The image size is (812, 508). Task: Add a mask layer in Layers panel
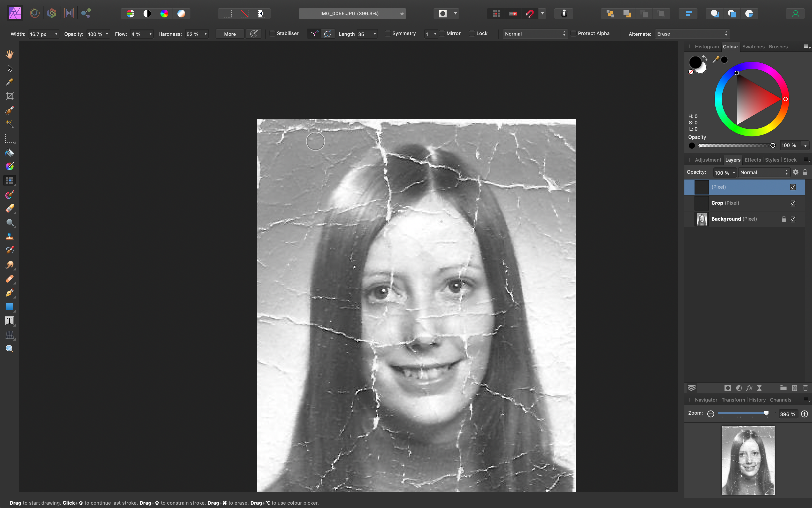tap(727, 388)
